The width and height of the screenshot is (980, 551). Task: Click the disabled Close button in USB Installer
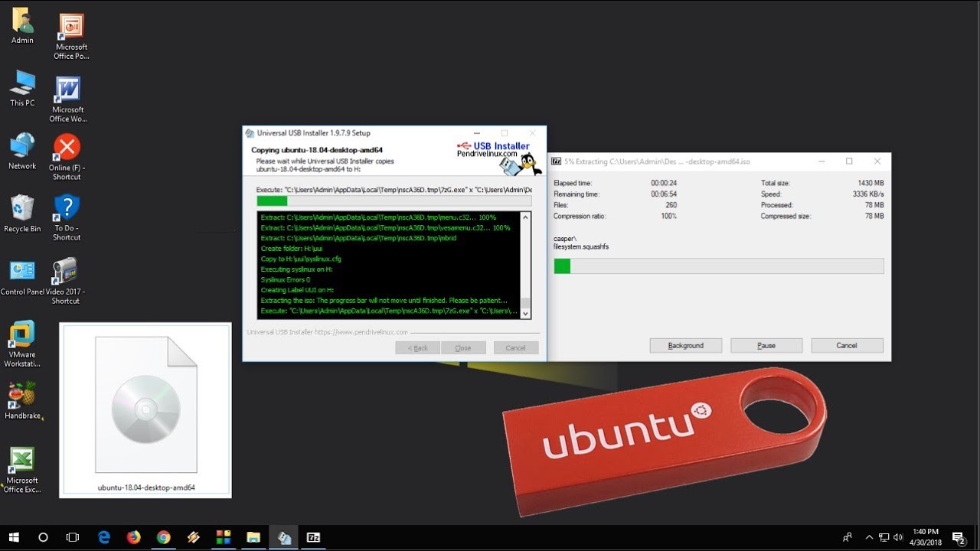pos(463,347)
